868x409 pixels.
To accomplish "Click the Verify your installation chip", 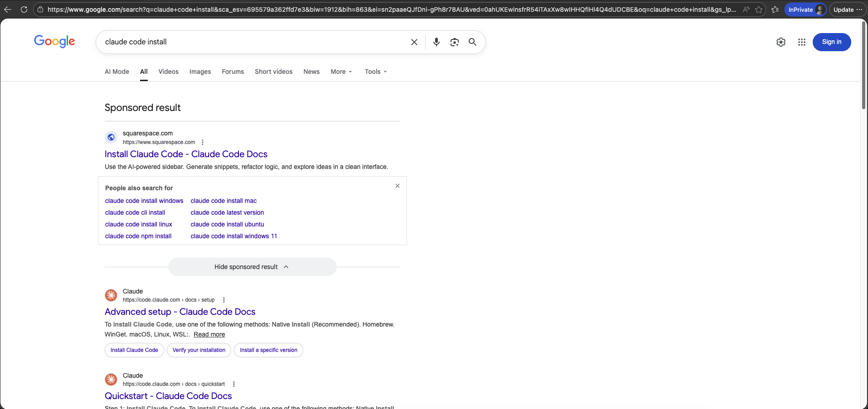I will 199,350.
